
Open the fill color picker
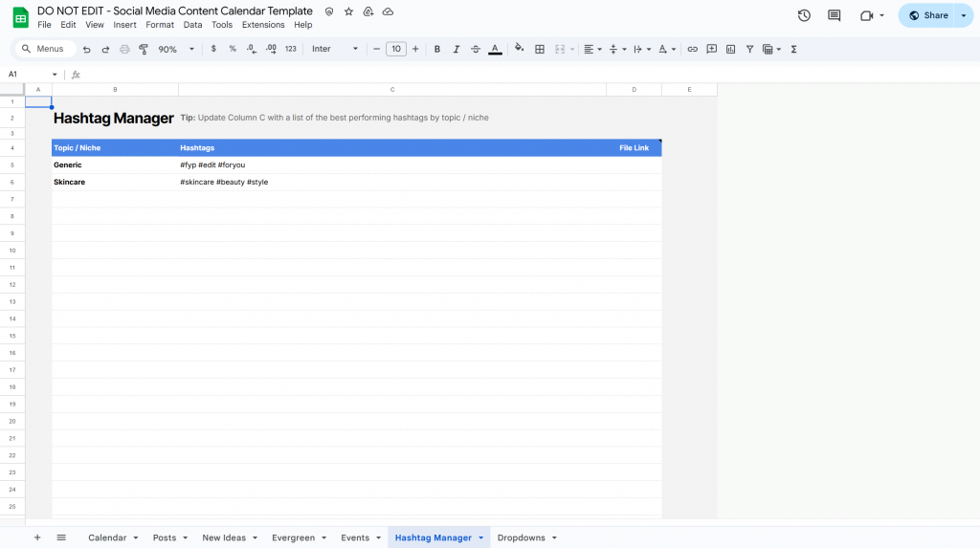520,49
